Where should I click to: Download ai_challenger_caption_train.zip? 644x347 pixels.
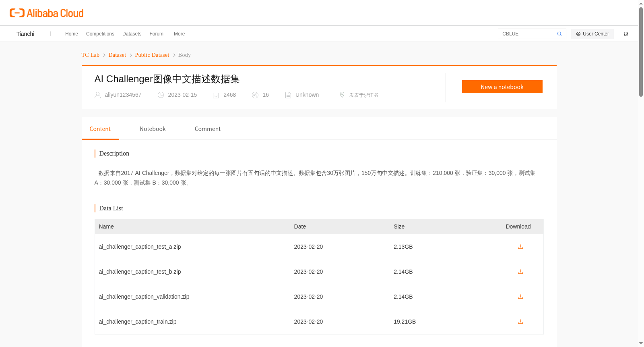coord(520,322)
